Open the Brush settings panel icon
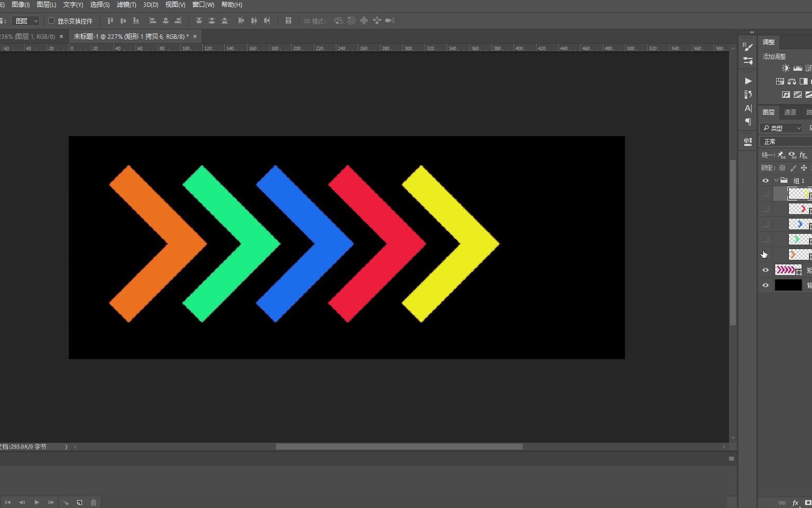Screen dimensions: 812x508 click(x=748, y=61)
